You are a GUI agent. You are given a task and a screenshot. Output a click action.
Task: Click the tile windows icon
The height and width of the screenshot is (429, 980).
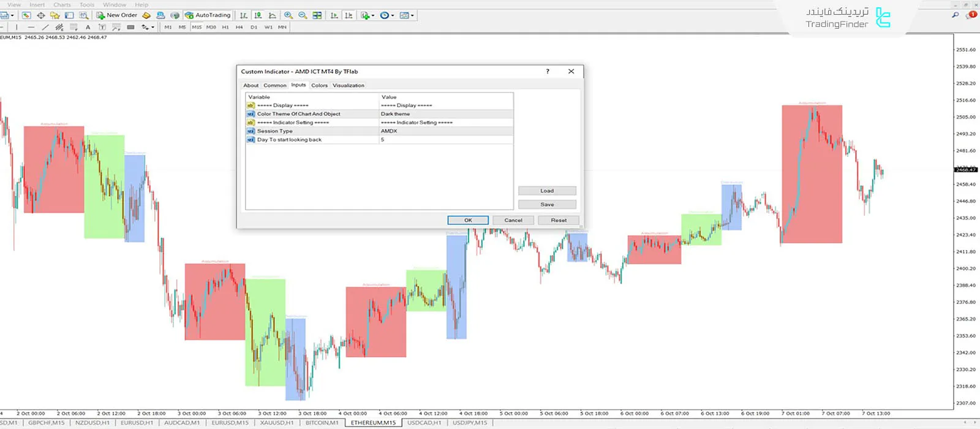[317, 15]
